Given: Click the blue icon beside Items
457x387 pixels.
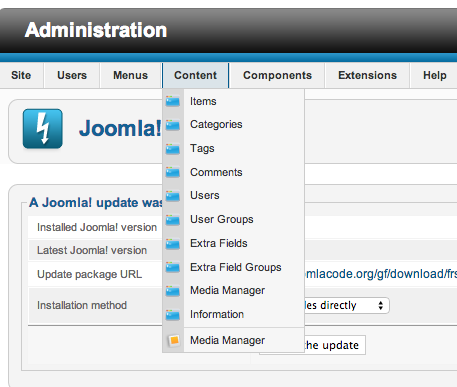Looking at the screenshot, I should tap(173, 101).
